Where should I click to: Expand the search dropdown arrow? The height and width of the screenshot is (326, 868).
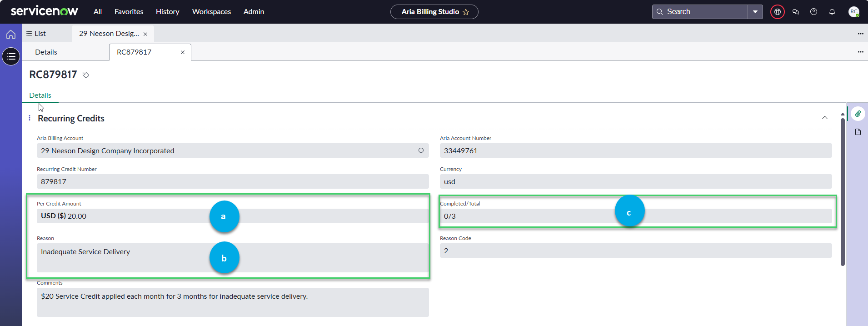coord(755,12)
